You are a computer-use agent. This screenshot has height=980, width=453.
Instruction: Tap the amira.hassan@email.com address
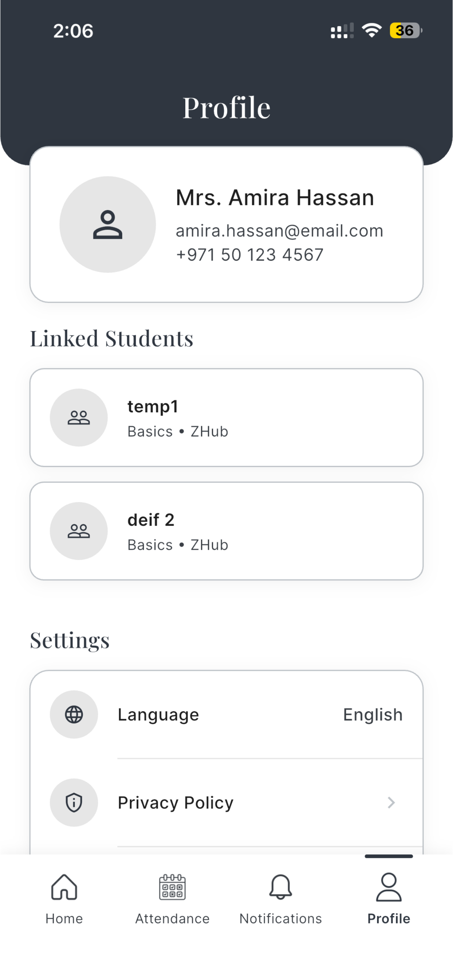tap(279, 230)
